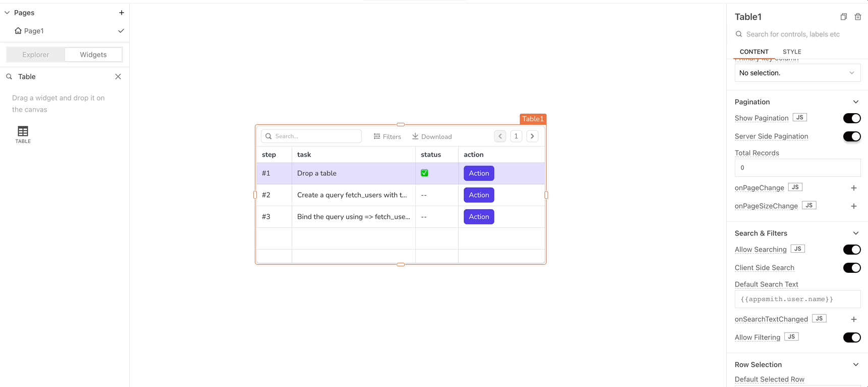The height and width of the screenshot is (387, 868).
Task: Click the checkmark beside Page1
Action: coord(121,31)
